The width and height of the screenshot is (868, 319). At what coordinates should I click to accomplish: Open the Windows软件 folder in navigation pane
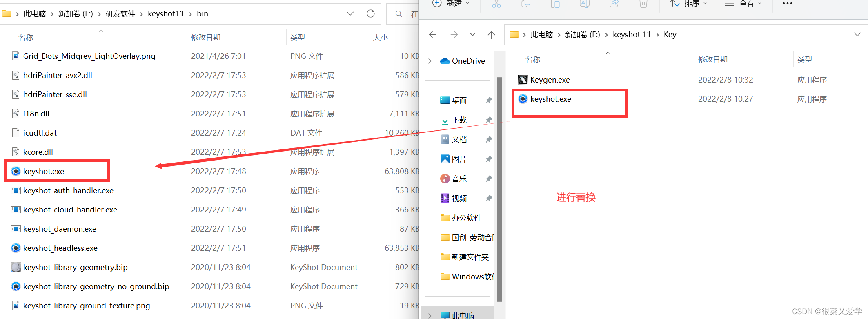(467, 277)
